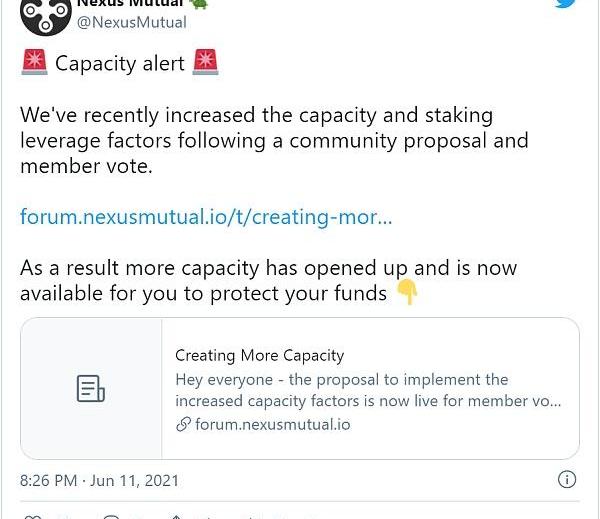Click the pointing-down hand emoji
Viewport: 600px width, 519px height.
click(407, 292)
